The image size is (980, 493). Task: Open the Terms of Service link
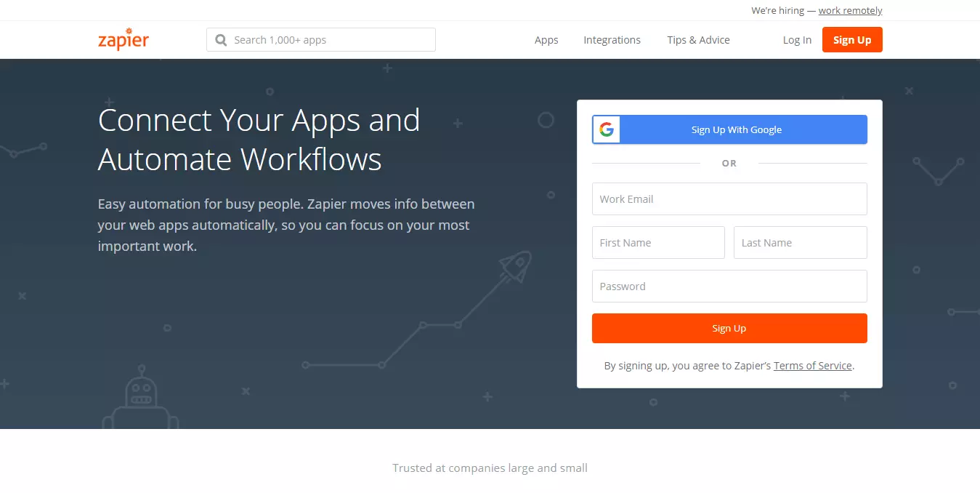coord(812,366)
